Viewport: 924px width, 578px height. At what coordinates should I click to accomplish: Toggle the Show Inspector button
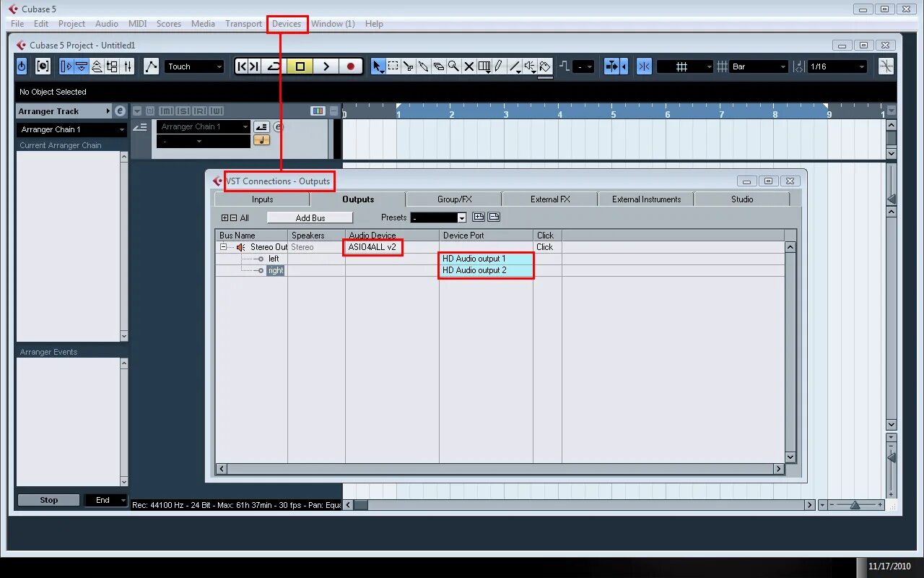click(66, 66)
